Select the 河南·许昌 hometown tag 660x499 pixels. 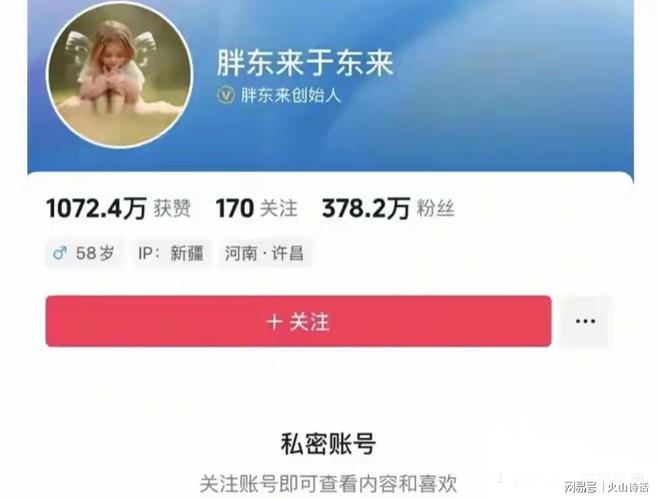pyautogui.click(x=264, y=253)
